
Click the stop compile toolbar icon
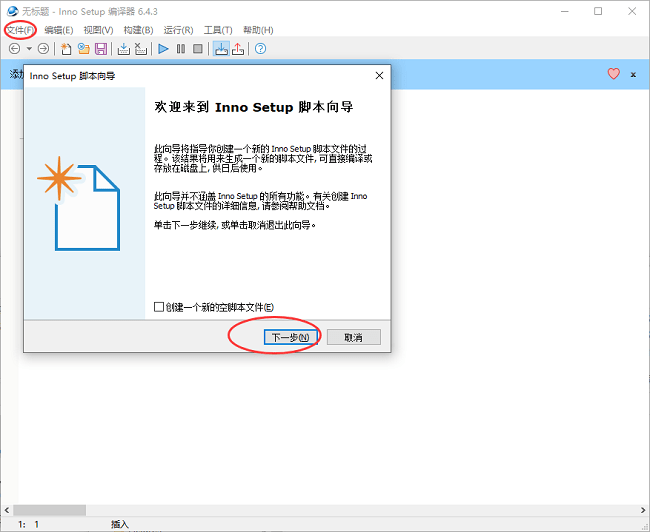point(141,49)
